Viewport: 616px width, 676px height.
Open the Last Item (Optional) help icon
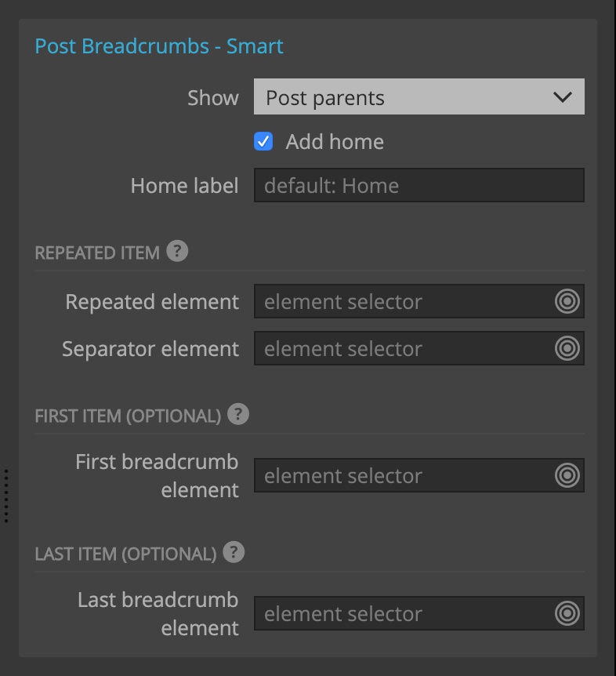[x=234, y=552]
